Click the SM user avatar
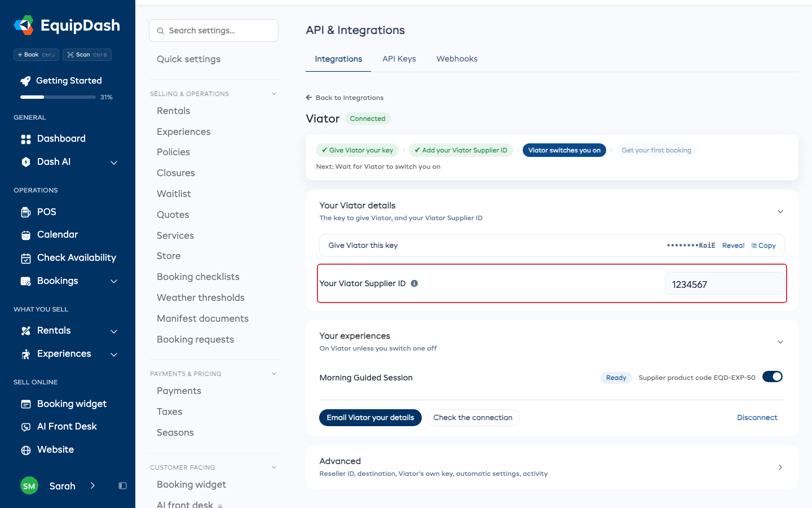812x508 pixels. 29,486
